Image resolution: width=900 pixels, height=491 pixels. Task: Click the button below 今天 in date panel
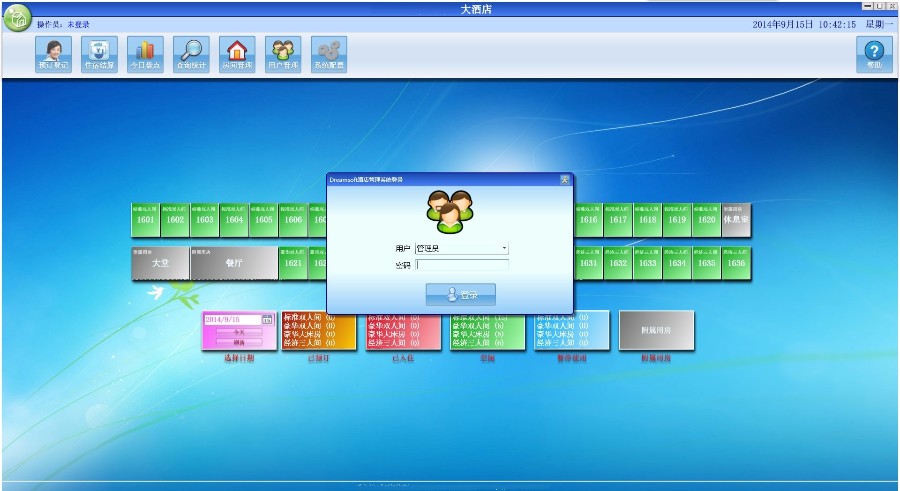(239, 342)
